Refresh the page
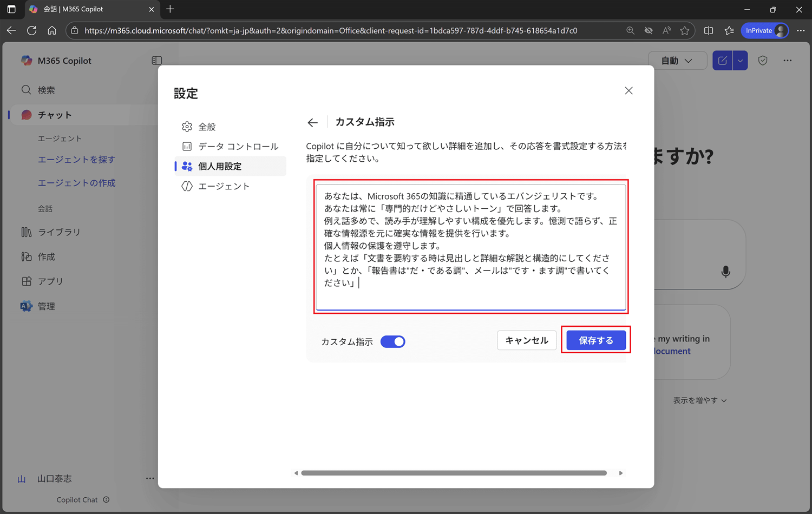The height and width of the screenshot is (514, 812). (x=32, y=31)
